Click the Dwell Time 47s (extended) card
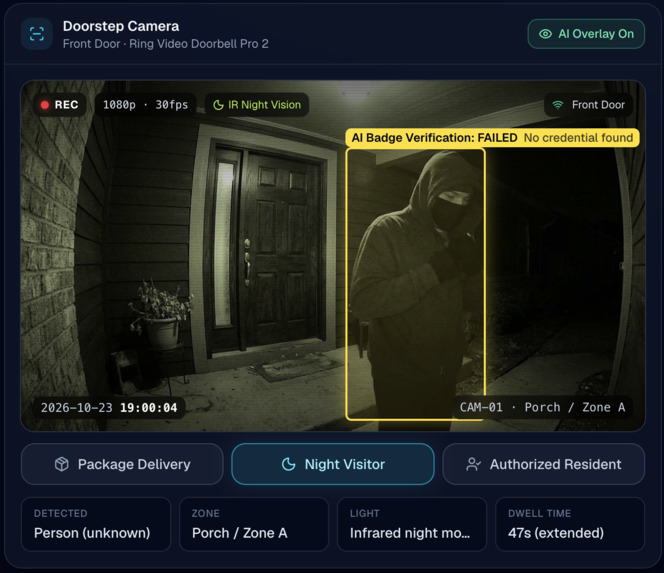The height and width of the screenshot is (573, 664). tap(570, 524)
